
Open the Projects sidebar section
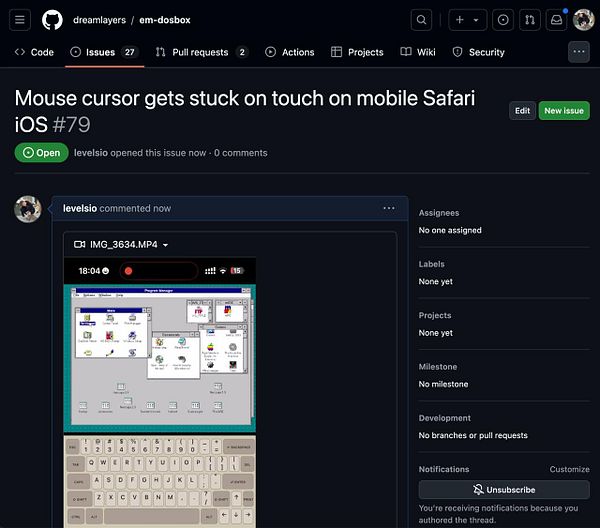(435, 315)
